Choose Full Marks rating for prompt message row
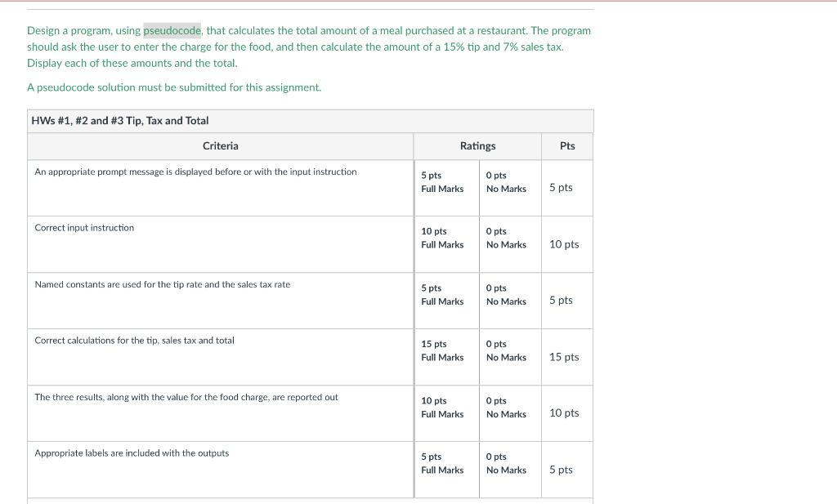This screenshot has height=504, width=837. coord(442,182)
